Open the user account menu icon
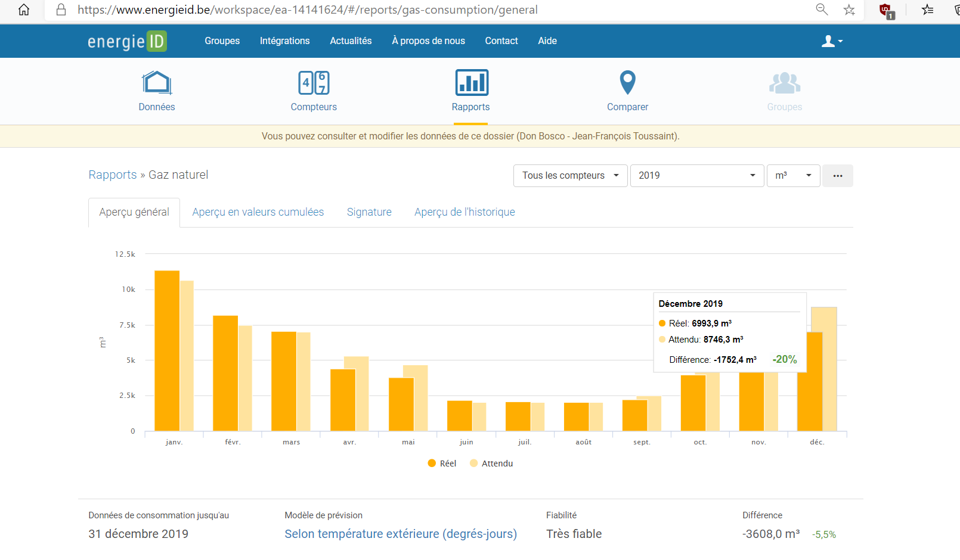 (x=832, y=41)
